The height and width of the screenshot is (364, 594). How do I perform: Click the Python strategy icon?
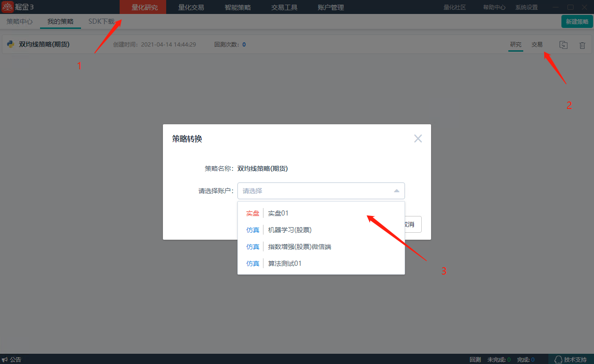tap(11, 44)
